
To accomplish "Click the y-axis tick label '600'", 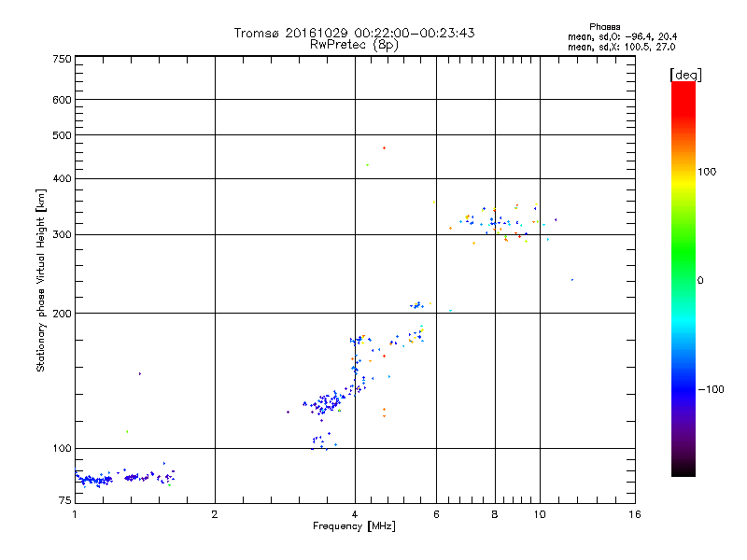I will (62, 100).
